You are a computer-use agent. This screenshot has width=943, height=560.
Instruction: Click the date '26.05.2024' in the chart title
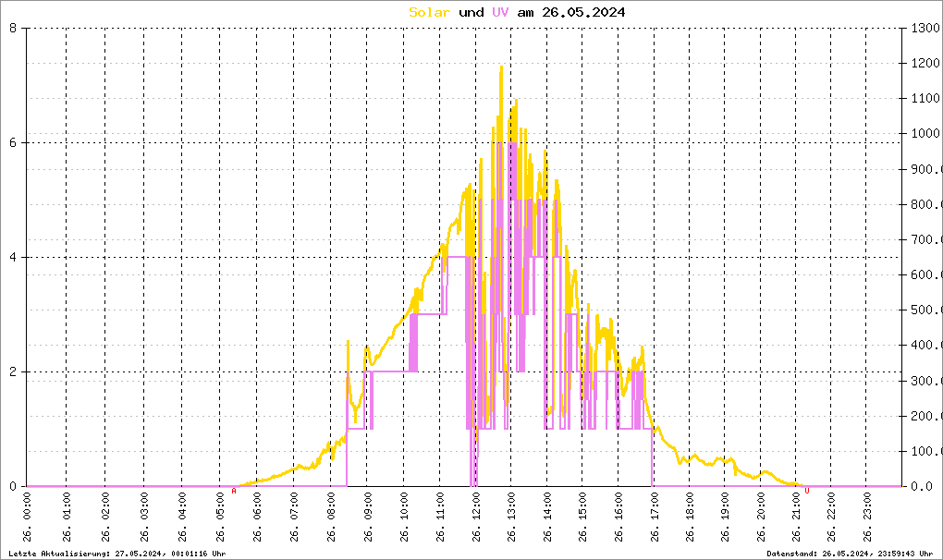pyautogui.click(x=583, y=12)
